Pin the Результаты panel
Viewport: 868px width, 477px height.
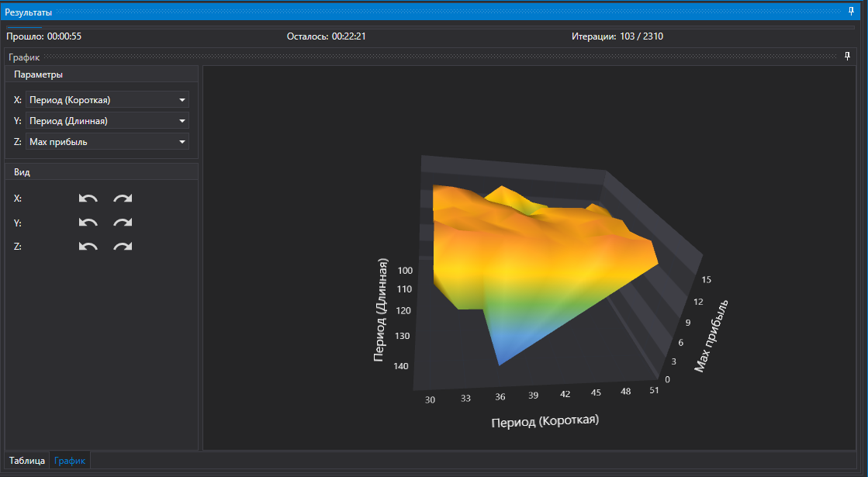coord(851,11)
